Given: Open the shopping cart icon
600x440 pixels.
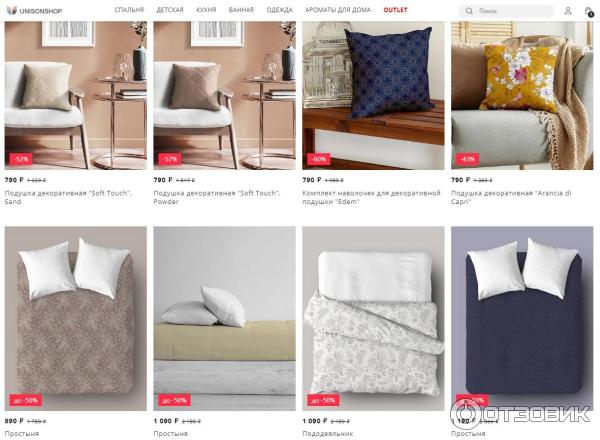Looking at the screenshot, I should [589, 11].
